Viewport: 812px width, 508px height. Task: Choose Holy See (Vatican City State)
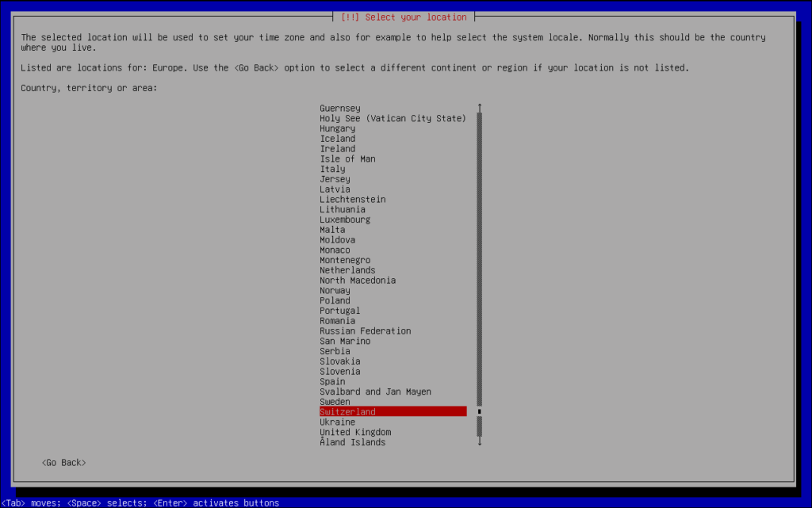[x=393, y=119]
